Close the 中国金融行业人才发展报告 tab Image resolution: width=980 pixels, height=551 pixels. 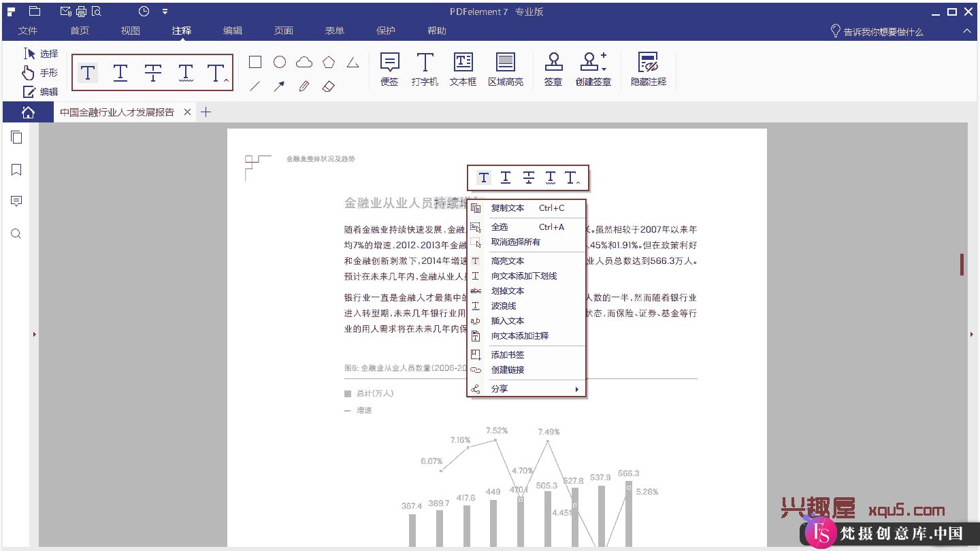tap(188, 112)
